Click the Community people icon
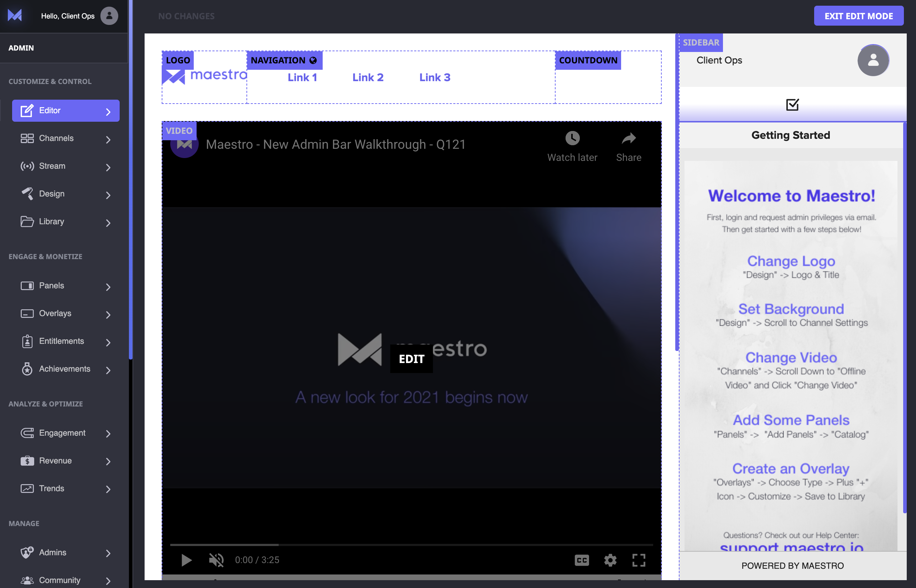Screen dimensions: 916x588 point(27,581)
